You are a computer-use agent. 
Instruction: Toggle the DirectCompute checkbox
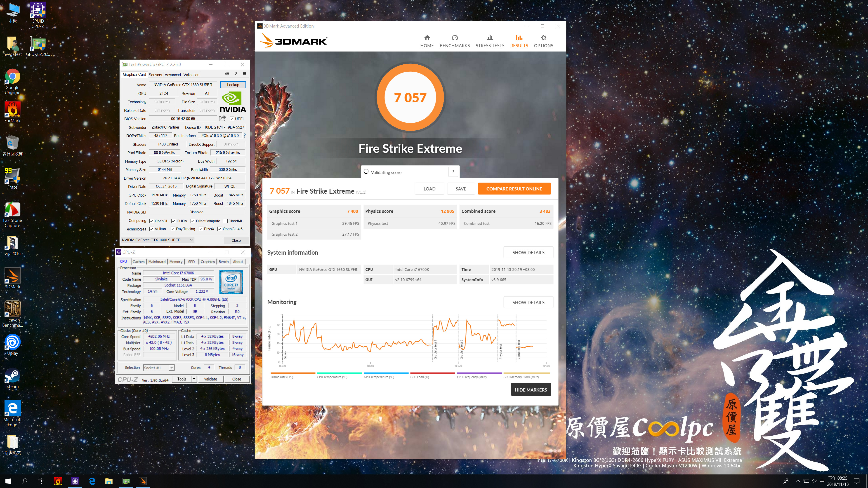pyautogui.click(x=193, y=221)
